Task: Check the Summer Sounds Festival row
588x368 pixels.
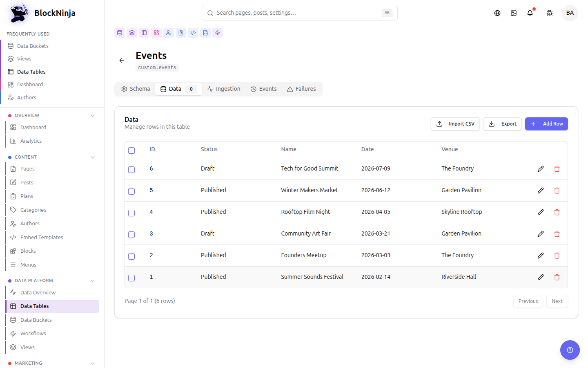Action: point(131,278)
